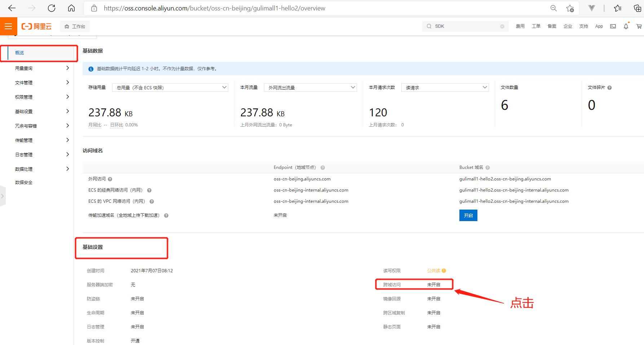644x345 pixels.
Task: Click the help icon beside ECS 的经典网络访问
Action: click(149, 190)
